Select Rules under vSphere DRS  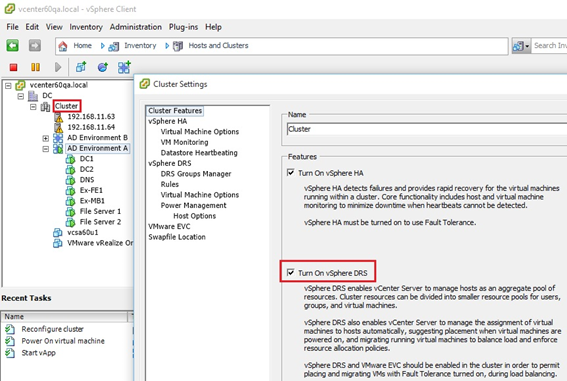[x=170, y=184]
